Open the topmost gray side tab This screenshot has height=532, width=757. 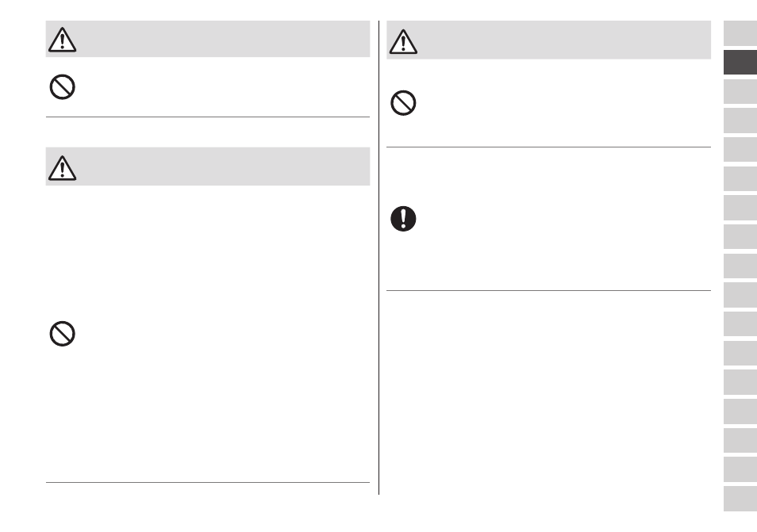(x=740, y=33)
